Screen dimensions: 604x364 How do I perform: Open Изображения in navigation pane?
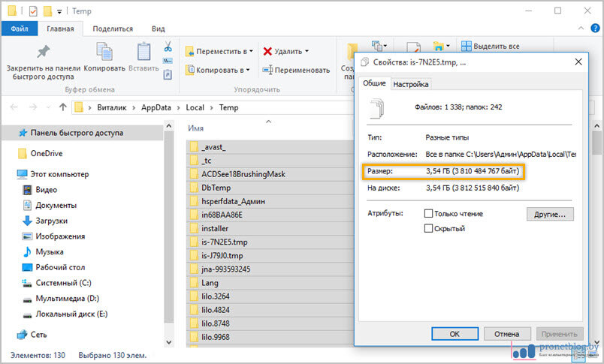tap(60, 236)
